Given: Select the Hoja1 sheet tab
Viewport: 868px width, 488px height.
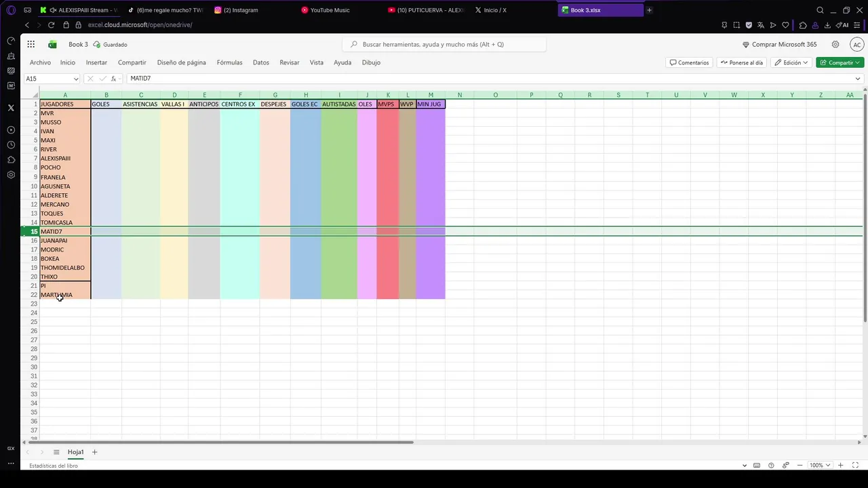Looking at the screenshot, I should [75, 452].
